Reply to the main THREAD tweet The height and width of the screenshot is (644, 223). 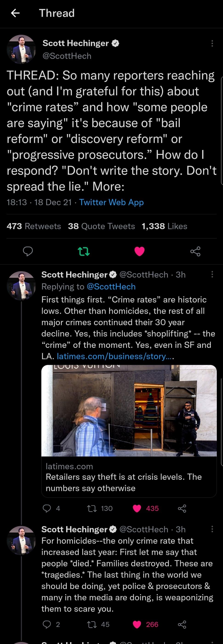point(28,251)
